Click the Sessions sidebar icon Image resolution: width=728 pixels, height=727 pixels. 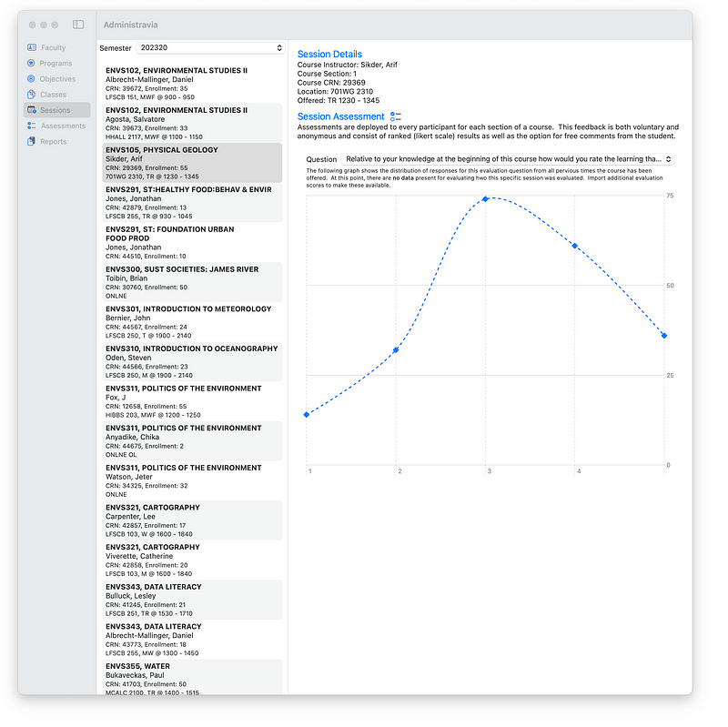(x=32, y=110)
